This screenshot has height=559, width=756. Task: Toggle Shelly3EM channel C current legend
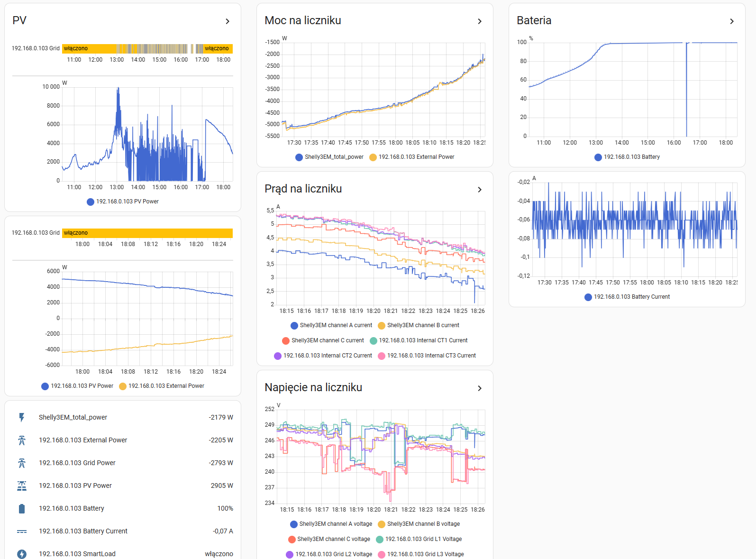(323, 340)
